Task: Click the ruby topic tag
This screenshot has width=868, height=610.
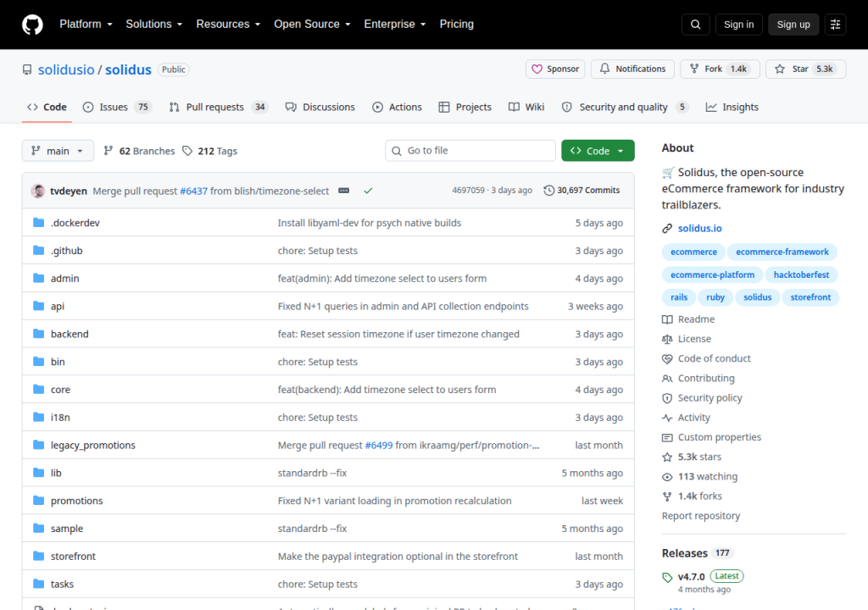Action: tap(715, 297)
